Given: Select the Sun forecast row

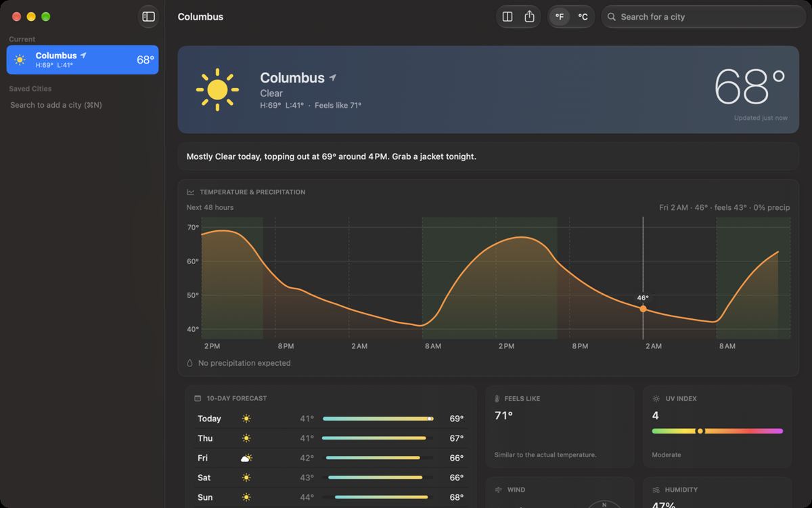Looking at the screenshot, I should pos(330,497).
